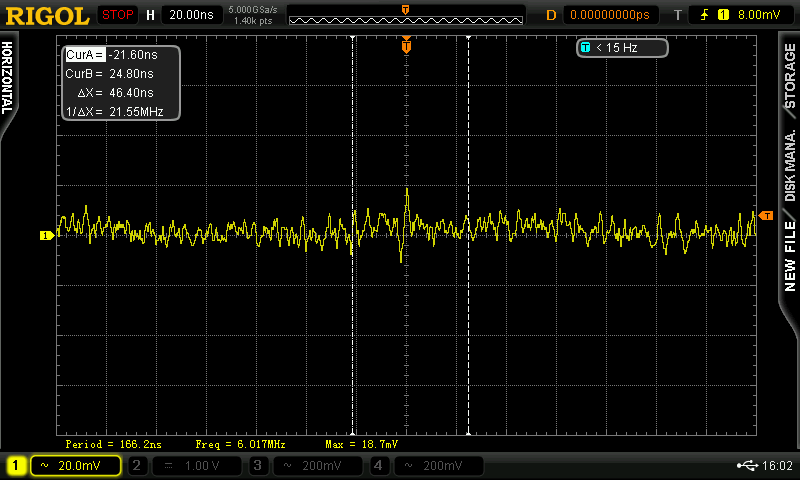Click the USB connection status icon

click(x=748, y=465)
